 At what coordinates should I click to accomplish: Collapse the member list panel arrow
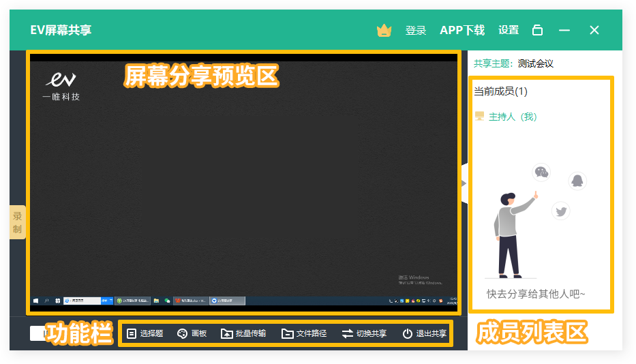click(x=464, y=183)
